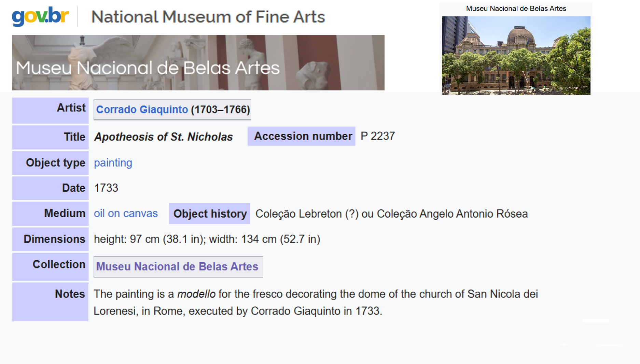Open the oil on canvas link
Screen dimensions: 640x364
126,213
